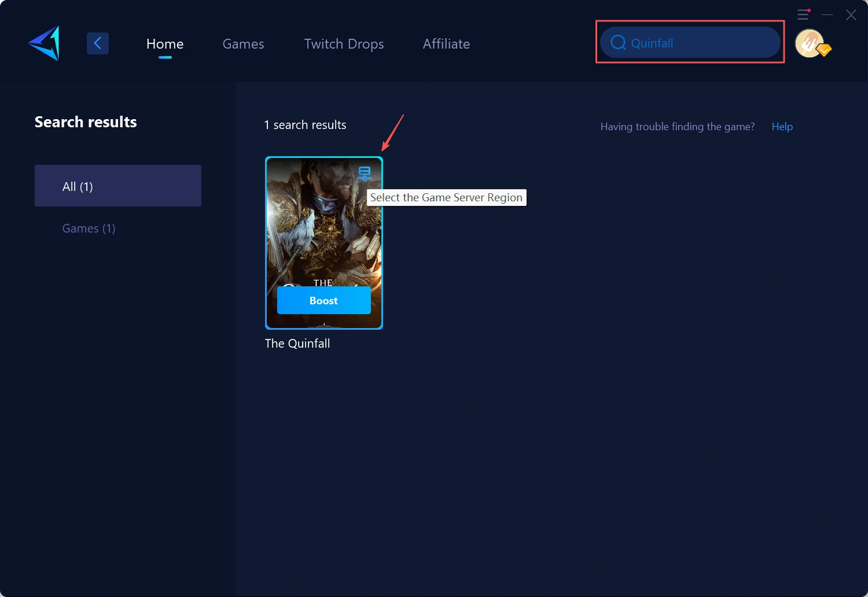Viewport: 868px width, 597px height.
Task: Minimize the application window
Action: (827, 14)
